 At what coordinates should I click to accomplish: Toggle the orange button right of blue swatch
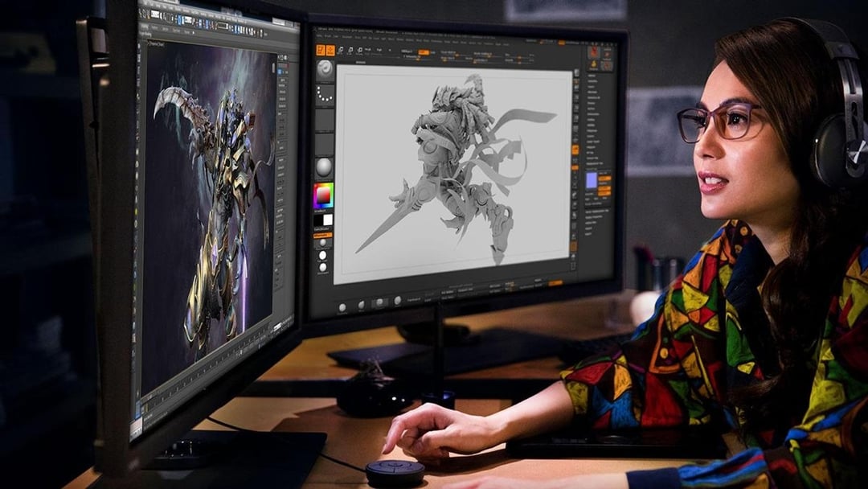pos(605,179)
